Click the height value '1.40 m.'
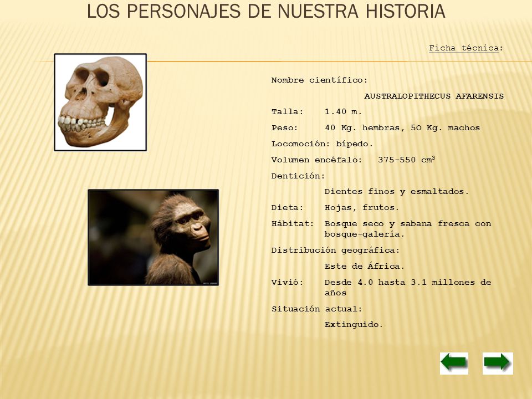The height and width of the screenshot is (399, 532). [x=343, y=112]
